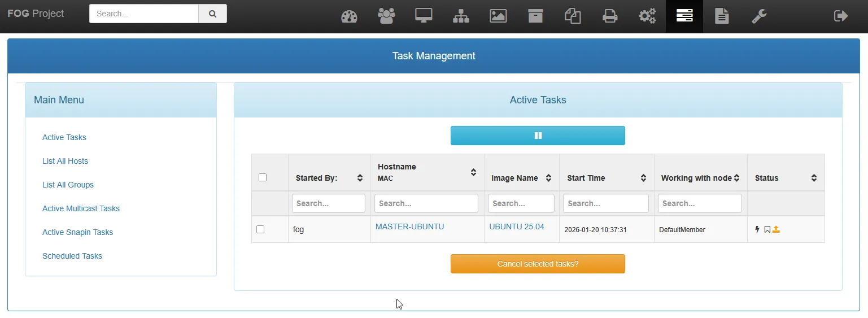Open Active Multicast Tasks menu item

pyautogui.click(x=81, y=208)
